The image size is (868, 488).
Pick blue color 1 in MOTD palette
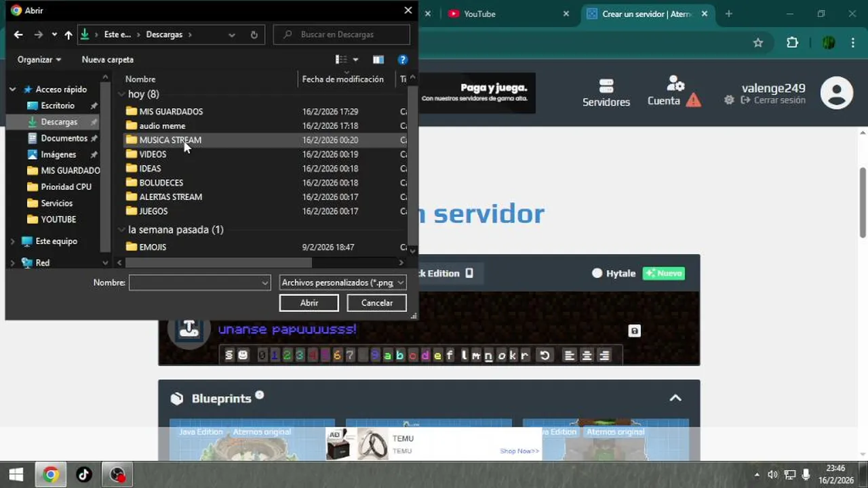point(275,355)
